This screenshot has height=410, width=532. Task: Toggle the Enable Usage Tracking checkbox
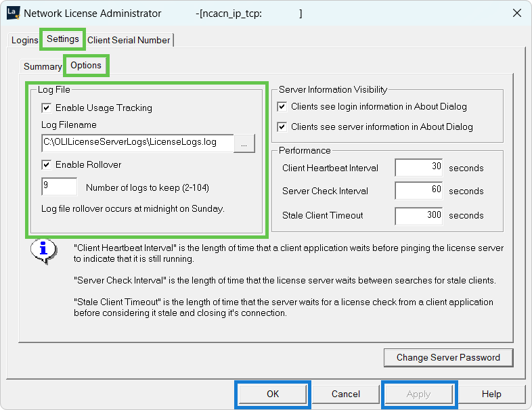tap(47, 108)
